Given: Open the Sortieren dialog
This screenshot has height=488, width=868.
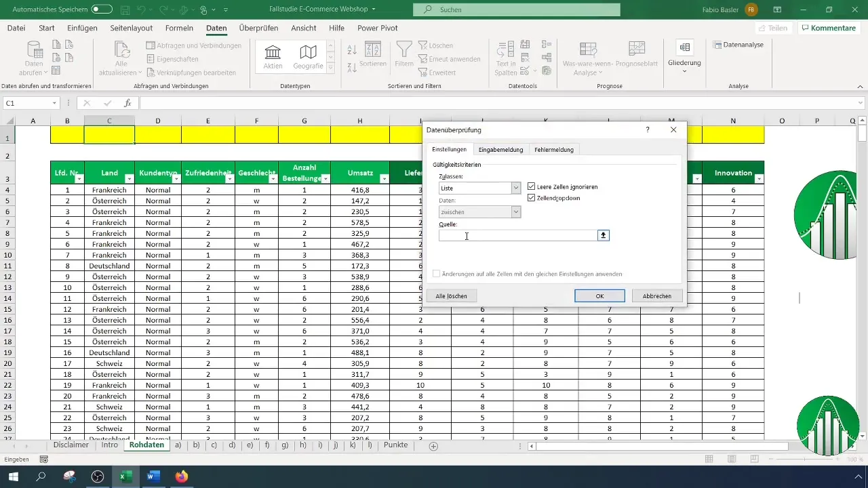Looking at the screenshot, I should (373, 56).
